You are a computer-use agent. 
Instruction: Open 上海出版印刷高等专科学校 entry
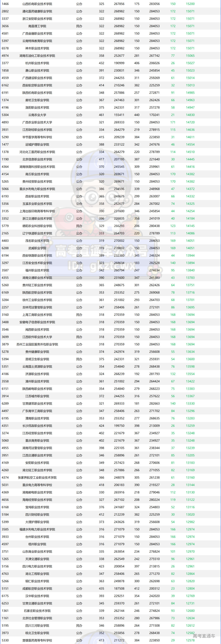(x=37, y=211)
